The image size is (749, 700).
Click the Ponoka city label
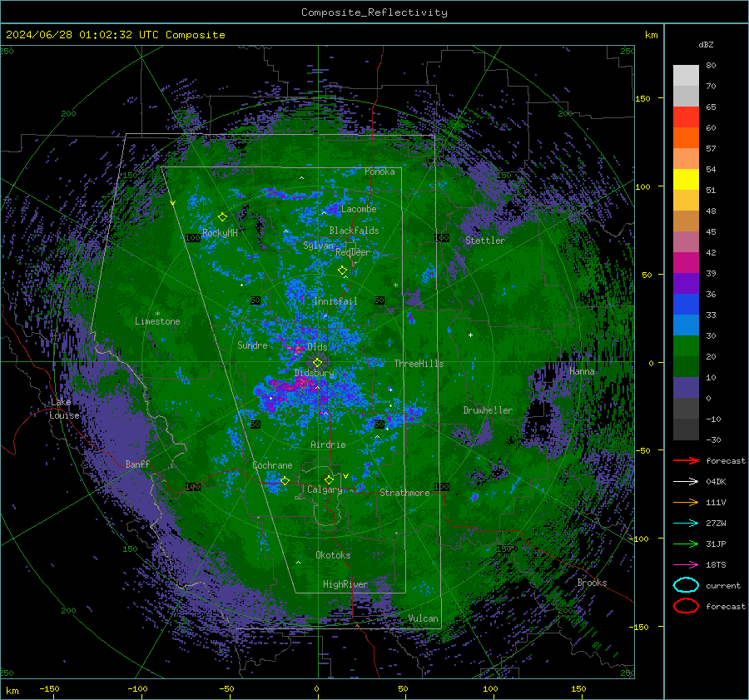[379, 171]
